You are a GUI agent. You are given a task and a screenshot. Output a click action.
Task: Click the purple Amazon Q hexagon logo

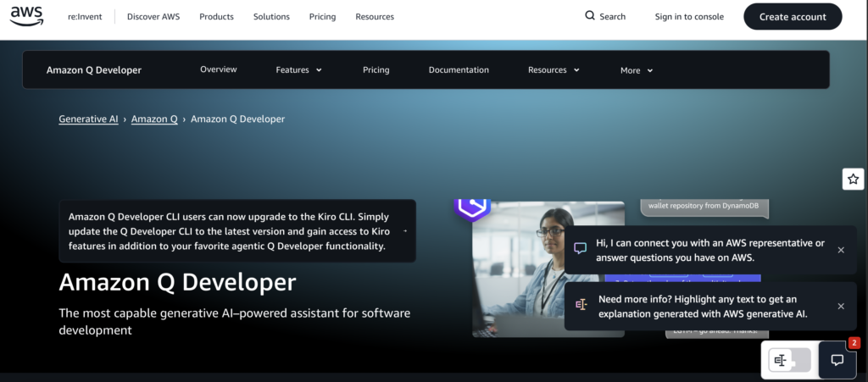pyautogui.click(x=471, y=208)
